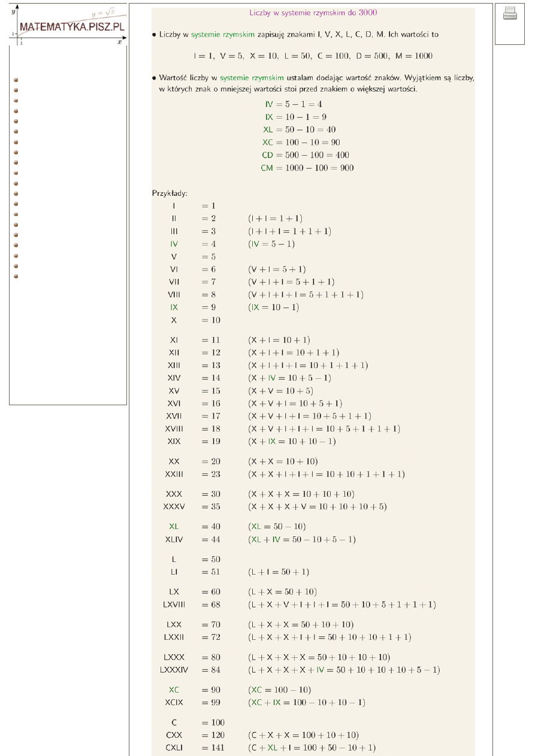The image size is (535, 756).
Task: Click green XL in 'XL = 50 − 10 = 40'
Action: click(x=268, y=130)
